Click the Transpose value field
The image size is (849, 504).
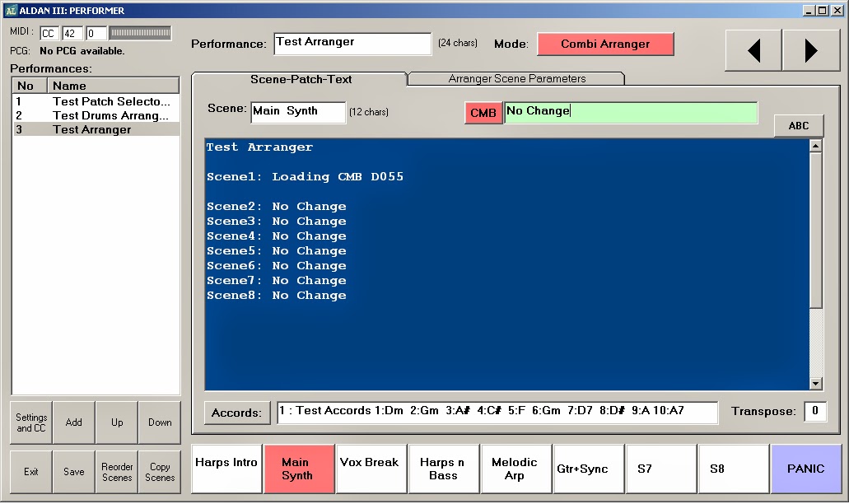click(815, 412)
